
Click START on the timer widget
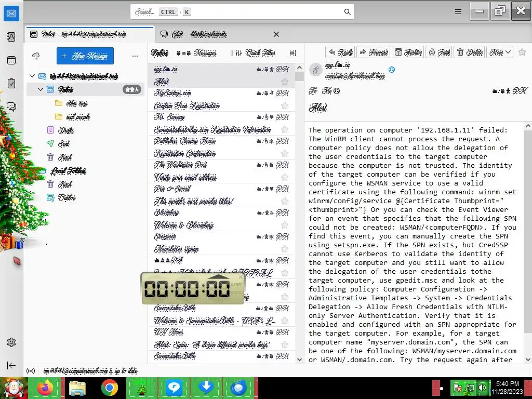click(x=237, y=285)
